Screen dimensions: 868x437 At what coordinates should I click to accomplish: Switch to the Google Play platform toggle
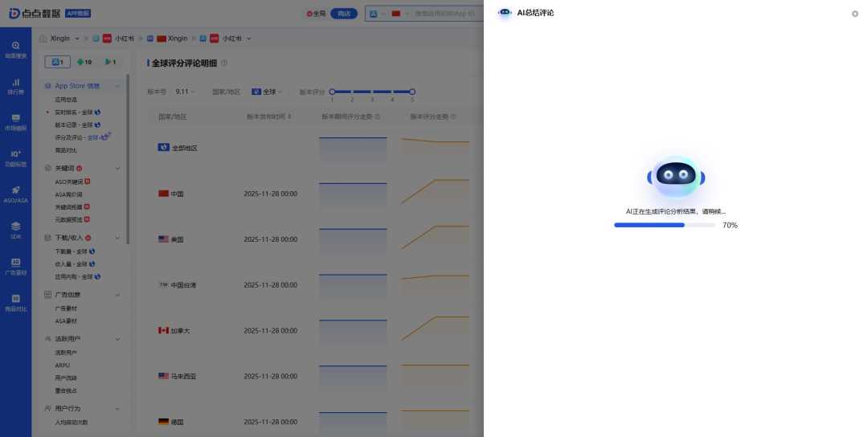[x=111, y=62]
